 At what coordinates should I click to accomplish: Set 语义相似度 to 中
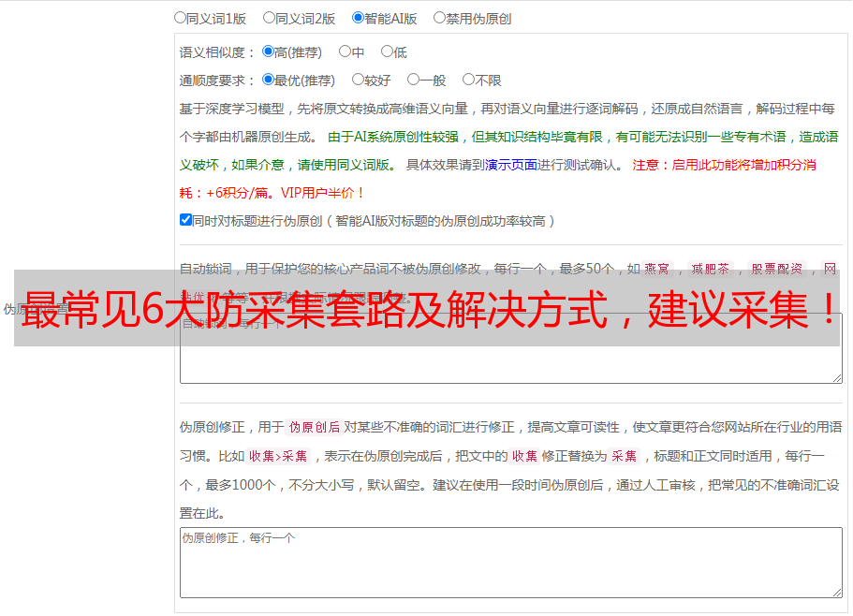point(346,52)
